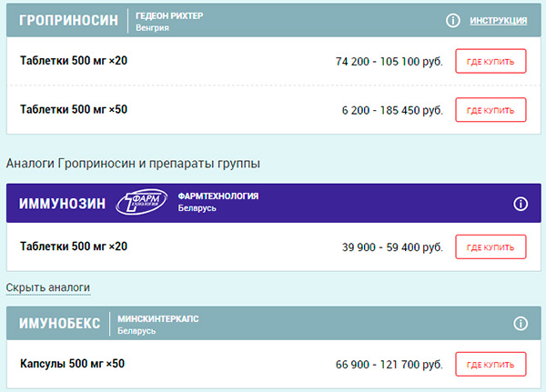Open the Инструкция link for Гроприносин
The width and height of the screenshot is (546, 392).
(x=499, y=21)
